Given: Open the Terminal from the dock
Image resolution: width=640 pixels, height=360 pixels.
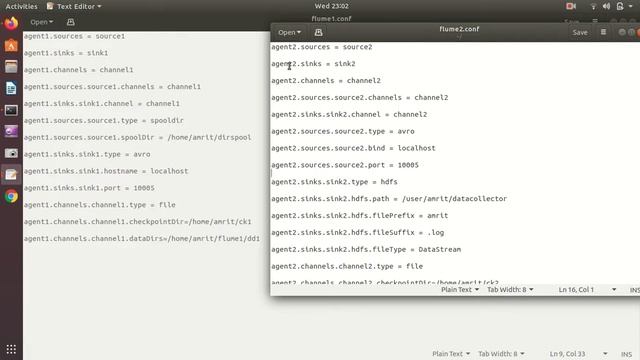Looking at the screenshot, I should [x=11, y=110].
